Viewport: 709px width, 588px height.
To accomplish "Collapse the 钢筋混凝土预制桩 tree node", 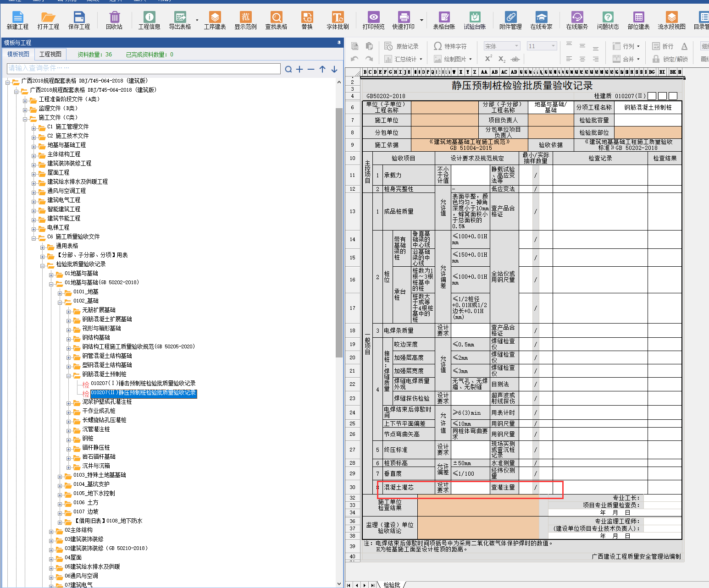I will click(69, 376).
